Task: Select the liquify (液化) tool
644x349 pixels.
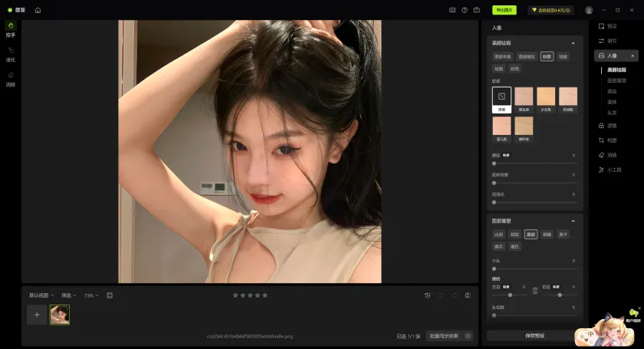Action: (x=11, y=54)
